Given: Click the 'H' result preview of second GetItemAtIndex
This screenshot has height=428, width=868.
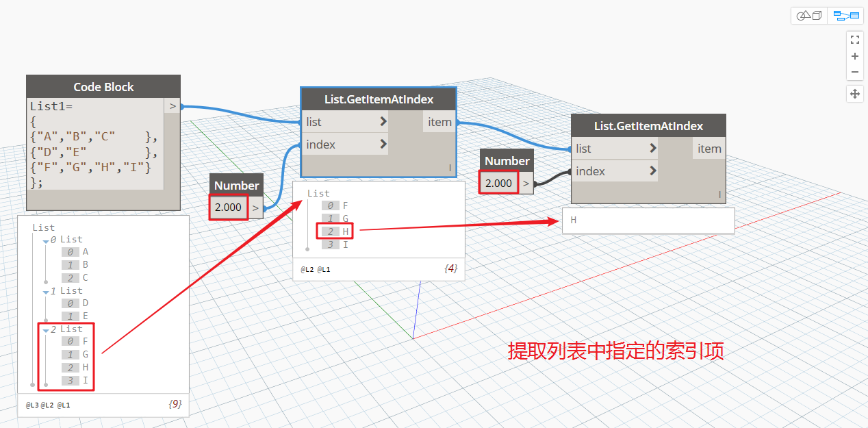Looking at the screenshot, I should (648, 221).
